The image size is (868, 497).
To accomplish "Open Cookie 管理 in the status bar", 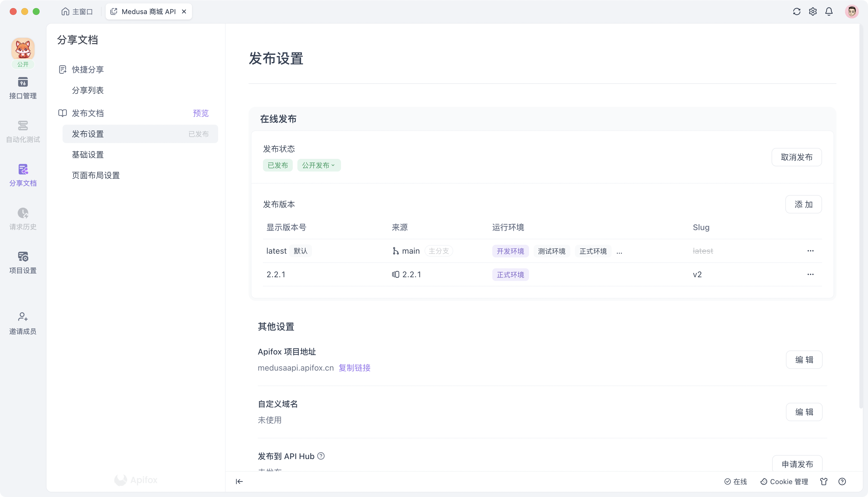I will point(784,481).
